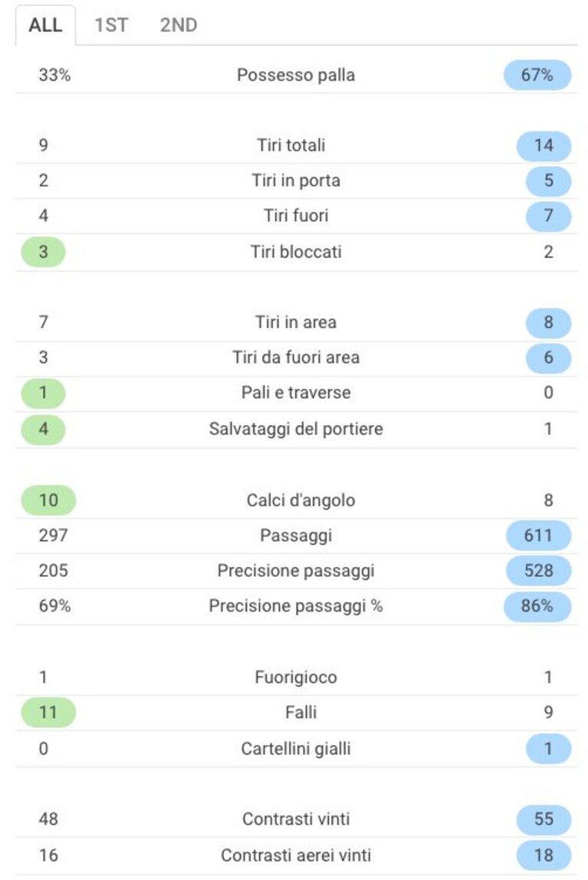The height and width of the screenshot is (880, 588).
Task: Select the ALL stats tab
Action: (45, 25)
